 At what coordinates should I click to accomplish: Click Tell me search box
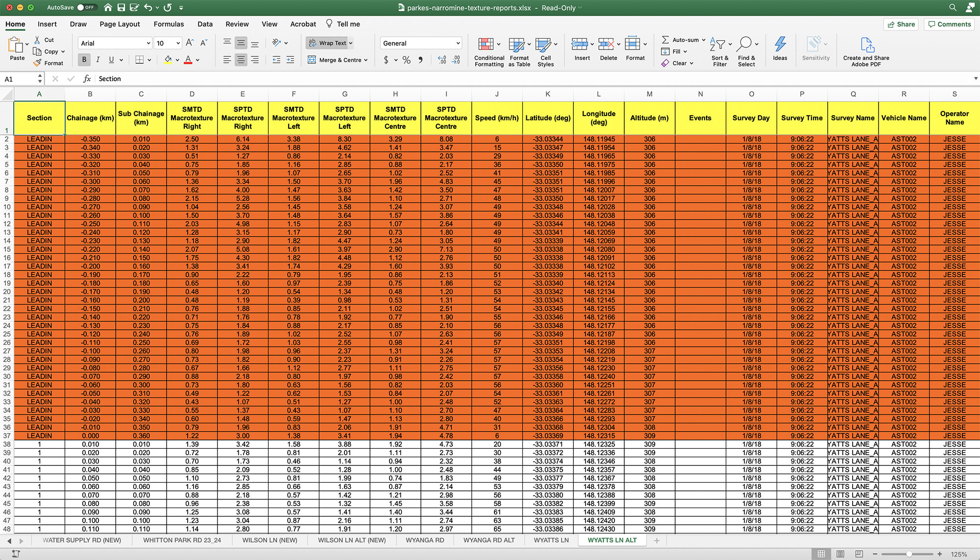343,24
